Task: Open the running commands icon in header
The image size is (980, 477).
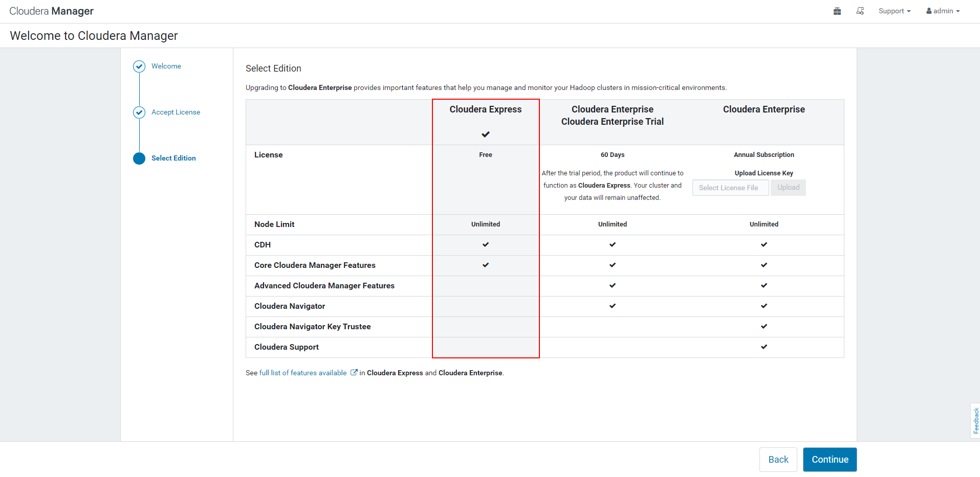Action: 860,11
